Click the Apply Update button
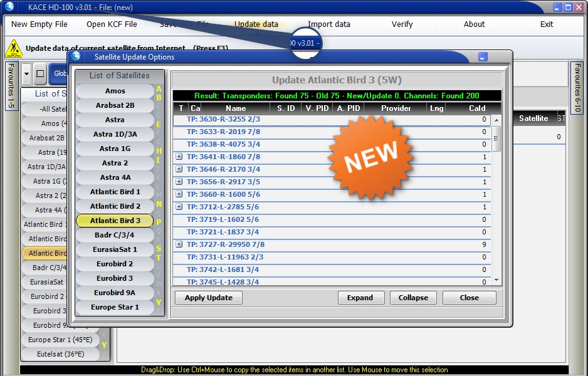This screenshot has height=376, width=588. click(x=209, y=298)
